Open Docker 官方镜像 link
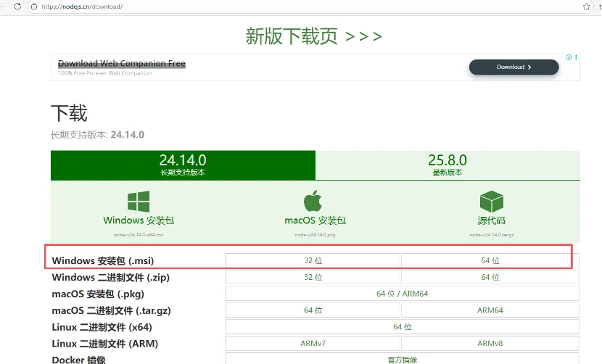 [403, 359]
